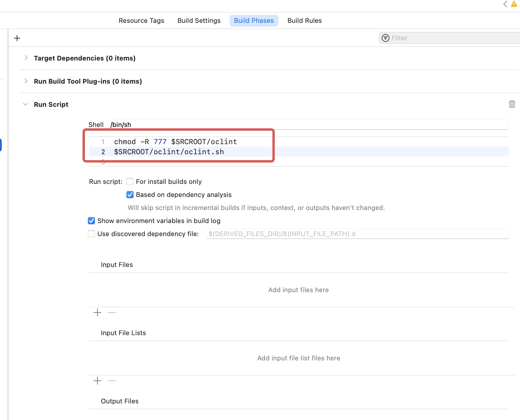Uncheck Based on dependency analysis
The image size is (520, 420).
pos(130,195)
